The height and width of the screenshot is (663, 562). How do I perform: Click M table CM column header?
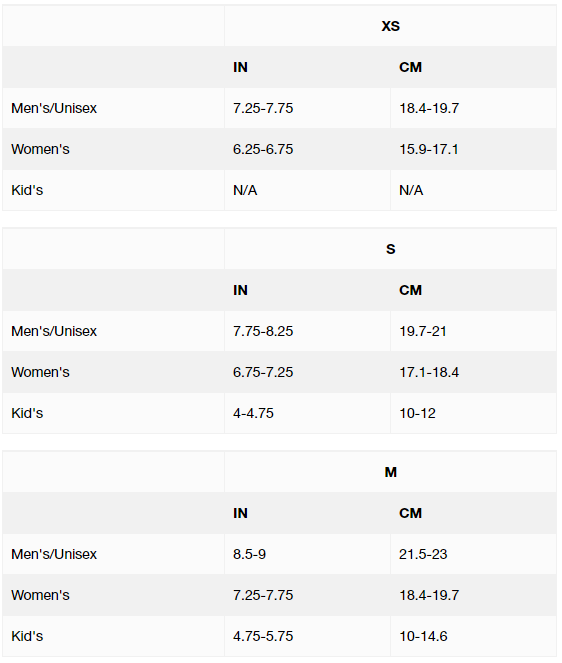click(410, 513)
